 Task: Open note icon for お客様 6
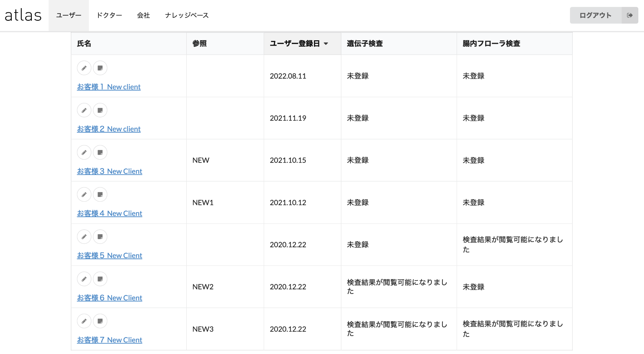click(100, 279)
